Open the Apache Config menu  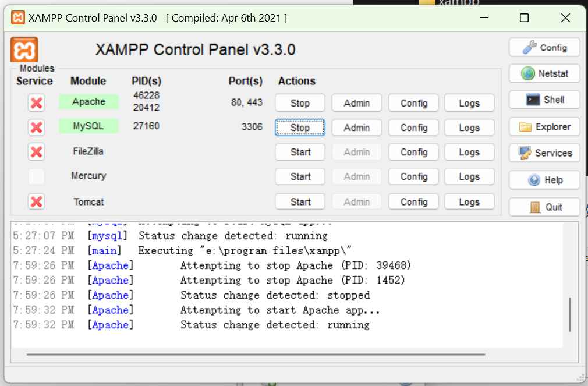[x=413, y=103]
